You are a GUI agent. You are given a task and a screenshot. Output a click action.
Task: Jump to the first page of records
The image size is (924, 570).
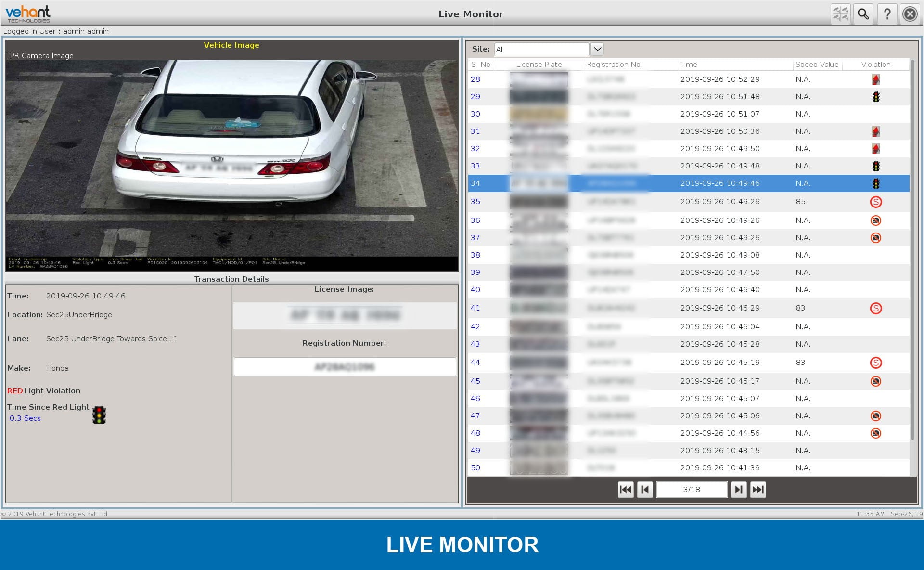click(x=625, y=490)
